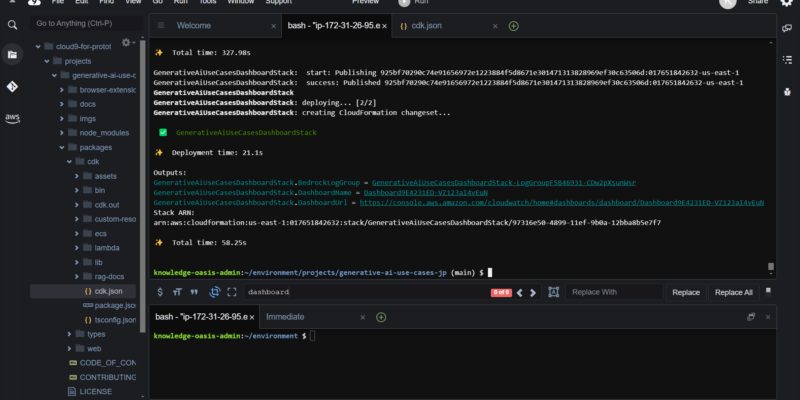Toggle match case search option
The width and height of the screenshot is (800, 400).
pos(177,292)
